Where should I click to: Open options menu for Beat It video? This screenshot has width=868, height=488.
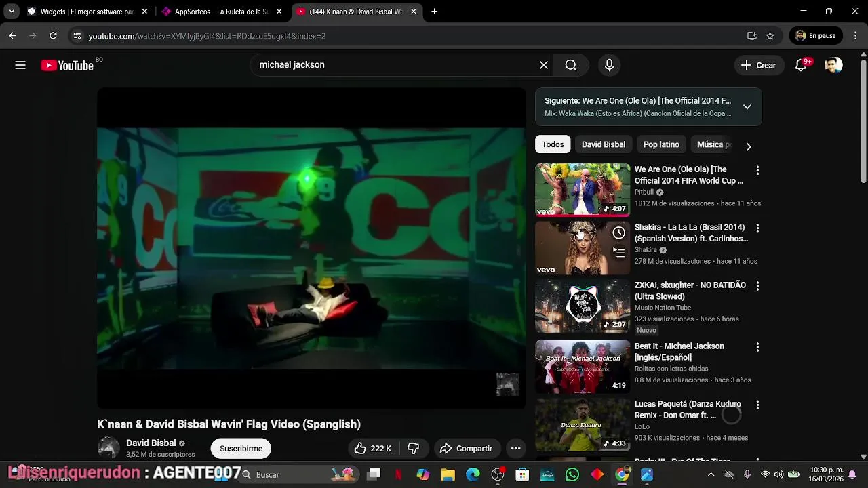[757, 347]
